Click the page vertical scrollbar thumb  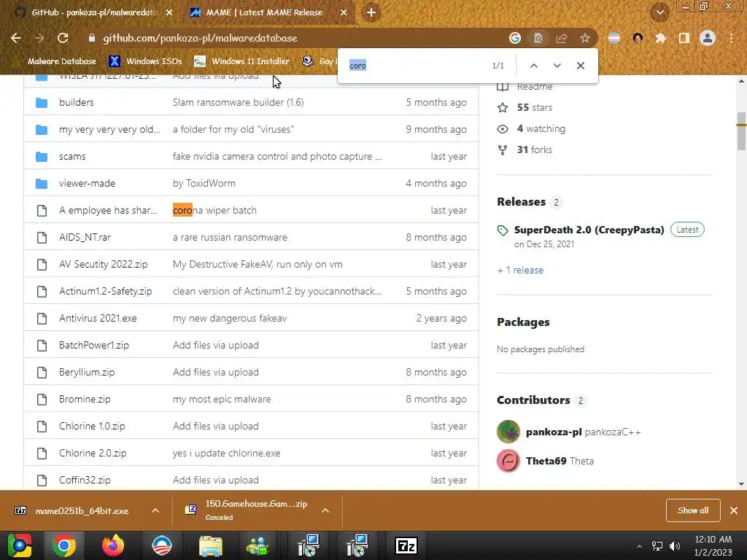(x=741, y=131)
